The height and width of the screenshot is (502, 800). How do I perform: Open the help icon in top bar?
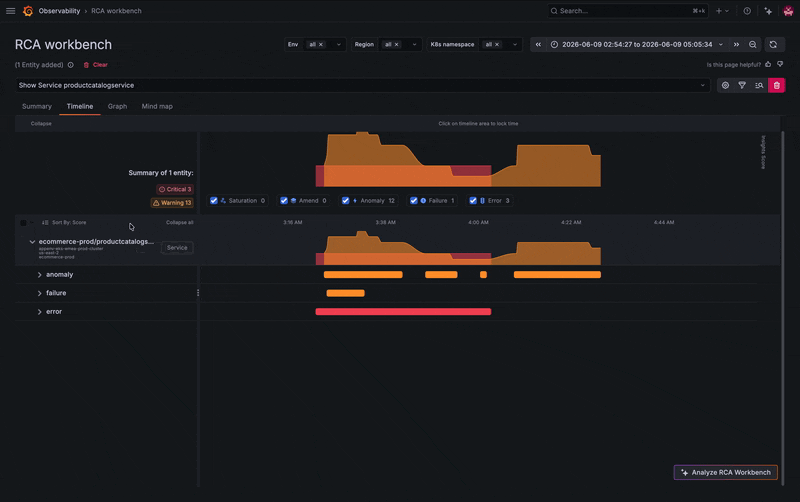[747, 11]
